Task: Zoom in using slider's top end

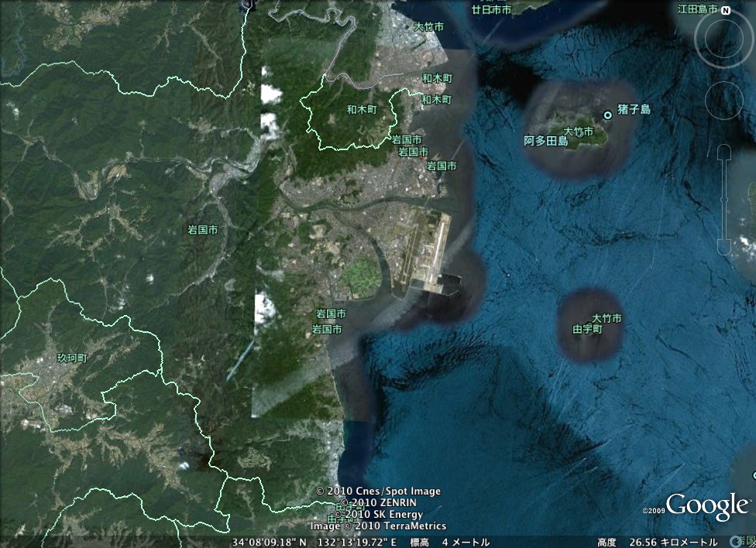Action: click(x=724, y=152)
